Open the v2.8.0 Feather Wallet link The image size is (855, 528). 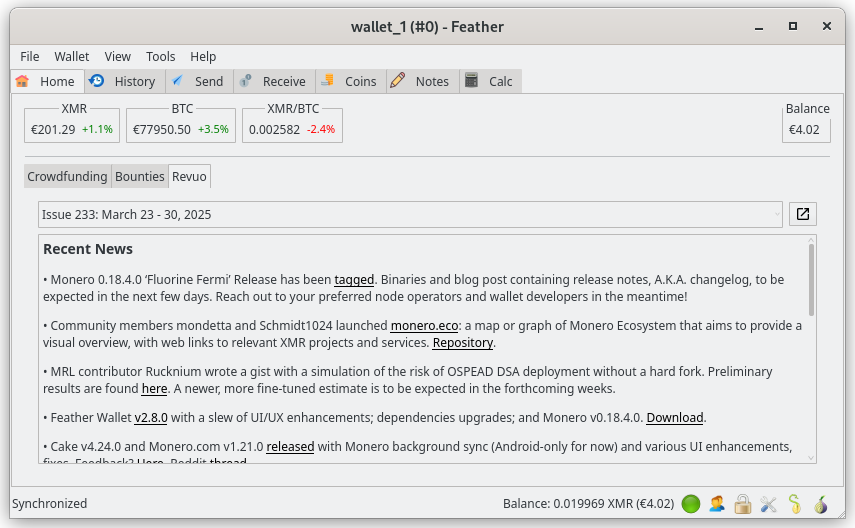pos(151,418)
